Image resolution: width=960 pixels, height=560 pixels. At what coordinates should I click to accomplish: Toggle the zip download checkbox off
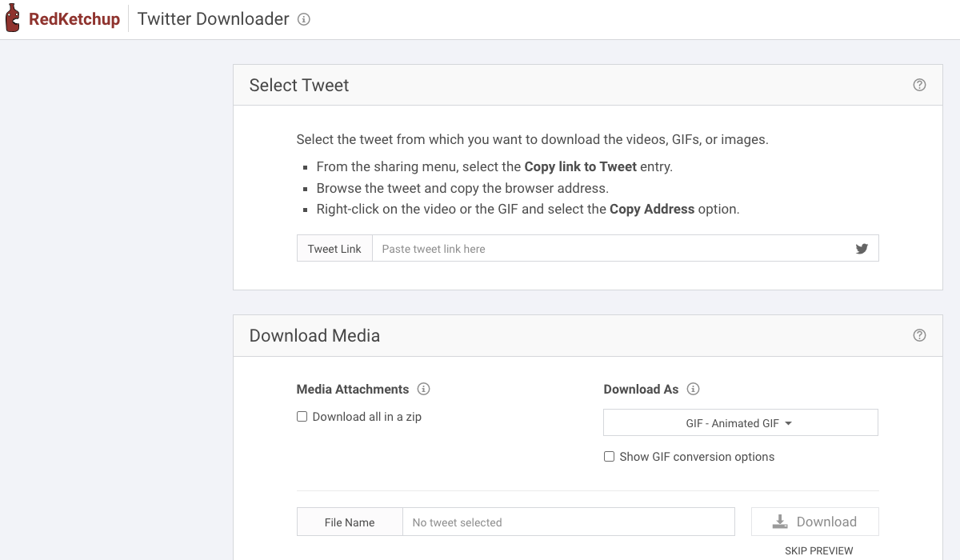[302, 416]
